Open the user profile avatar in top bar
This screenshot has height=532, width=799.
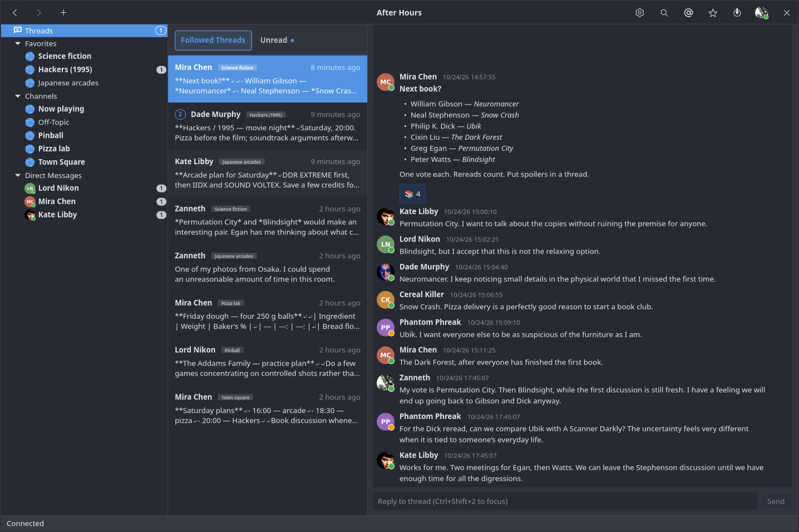tap(762, 13)
